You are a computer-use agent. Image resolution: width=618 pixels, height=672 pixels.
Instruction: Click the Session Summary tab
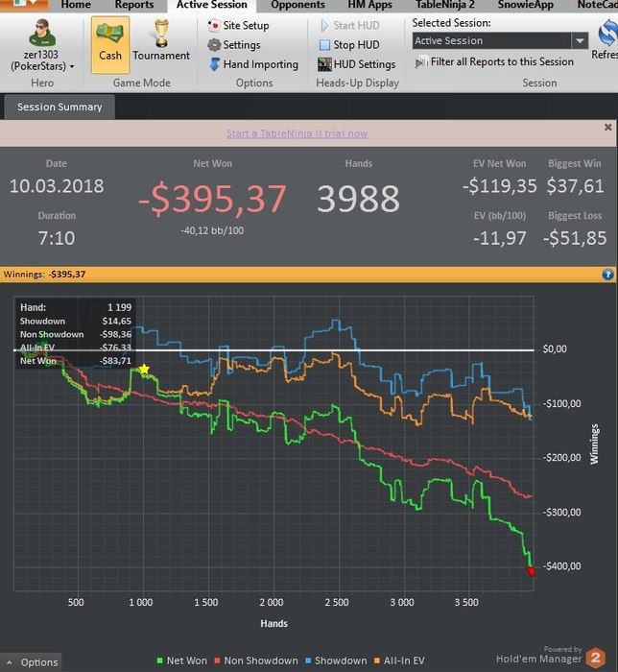[59, 107]
